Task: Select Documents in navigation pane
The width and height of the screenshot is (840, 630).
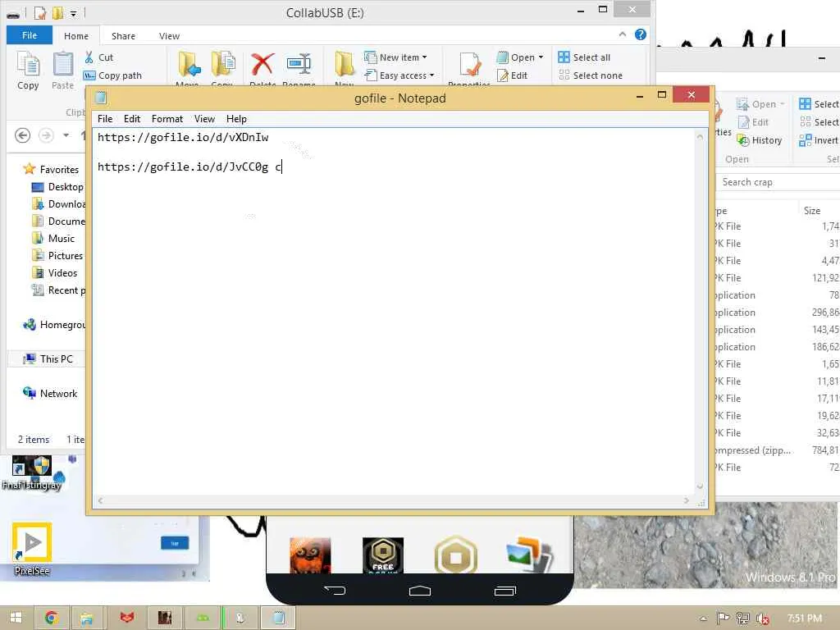Action: pos(58,221)
